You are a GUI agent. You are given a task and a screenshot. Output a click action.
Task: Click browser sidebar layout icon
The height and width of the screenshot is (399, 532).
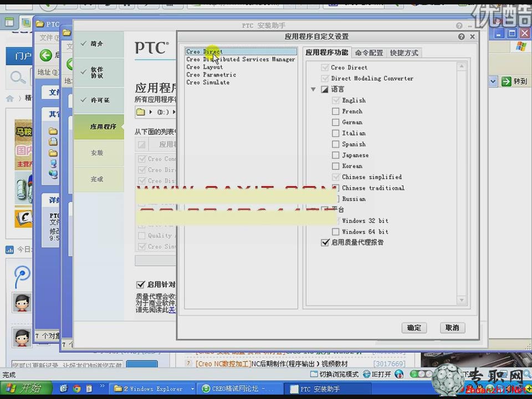point(9,22)
